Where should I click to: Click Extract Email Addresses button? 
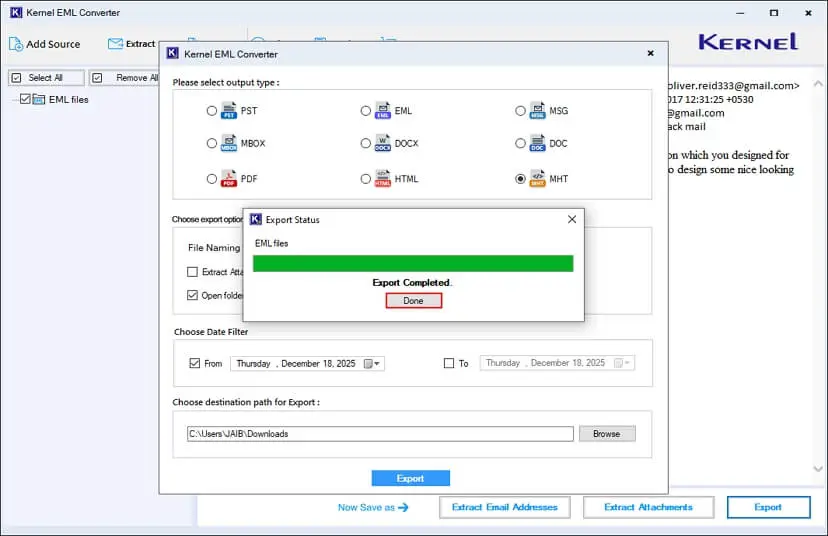coord(505,507)
